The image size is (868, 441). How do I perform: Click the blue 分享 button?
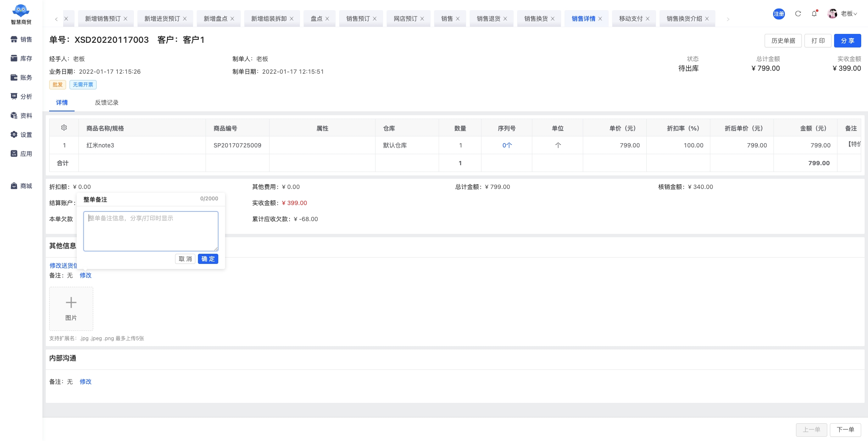point(848,41)
